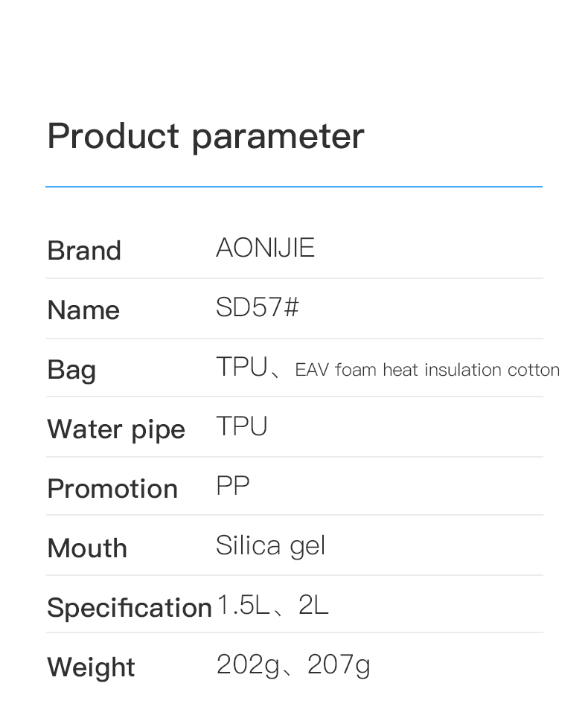Image resolution: width=588 pixels, height=721 pixels.
Task: Click the Silica gel value
Action: tap(270, 546)
